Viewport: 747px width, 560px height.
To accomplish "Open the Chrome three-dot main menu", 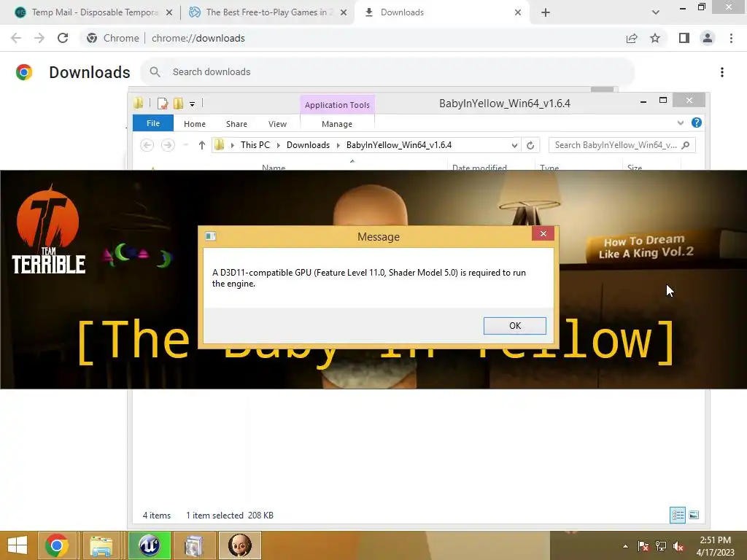I will [731, 38].
